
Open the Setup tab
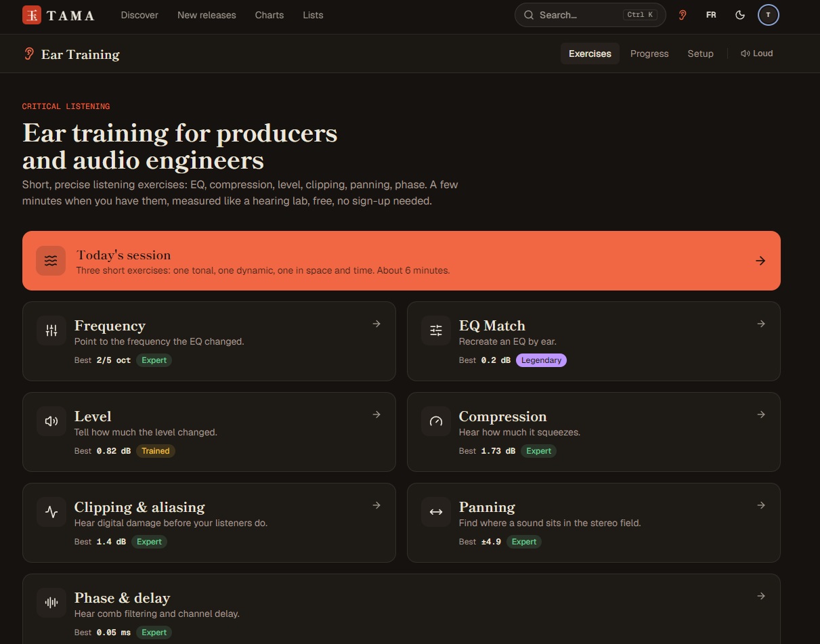[700, 53]
